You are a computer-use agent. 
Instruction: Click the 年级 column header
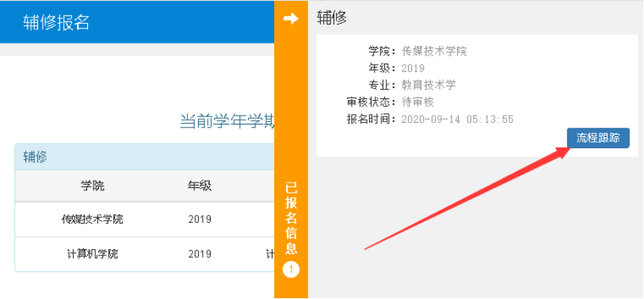(x=200, y=186)
